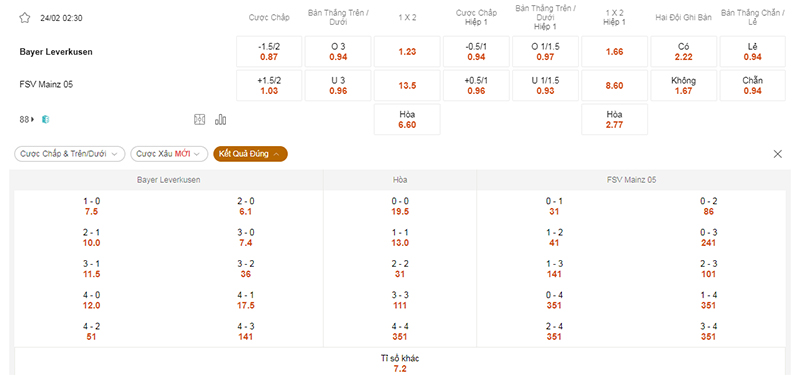Image resolution: width=800 pixels, height=384 pixels.
Task: Select correct score 1 - 1 at 13.0
Action: click(400, 238)
